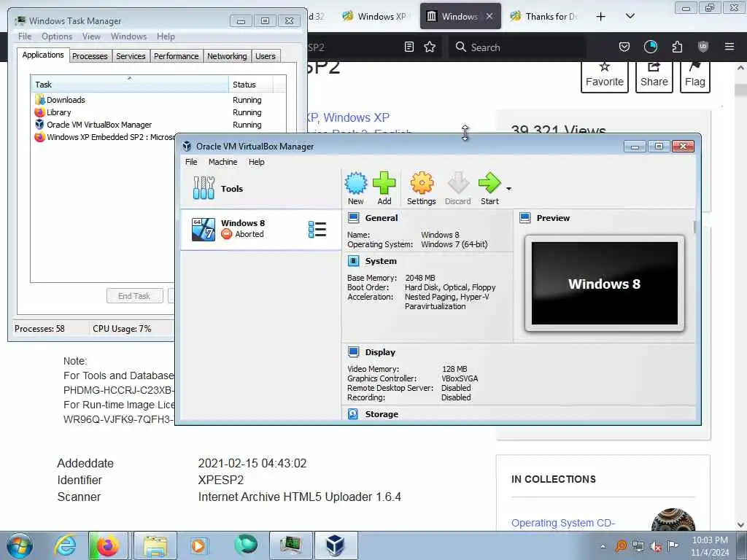747x560 pixels.
Task: Open the dropdown arrow next to Start
Action: coord(508,189)
